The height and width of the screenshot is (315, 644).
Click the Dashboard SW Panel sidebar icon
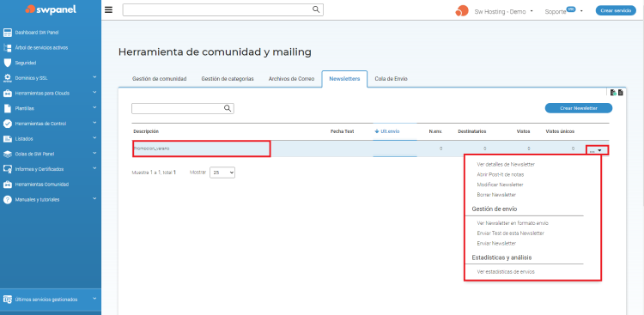[x=7, y=33]
